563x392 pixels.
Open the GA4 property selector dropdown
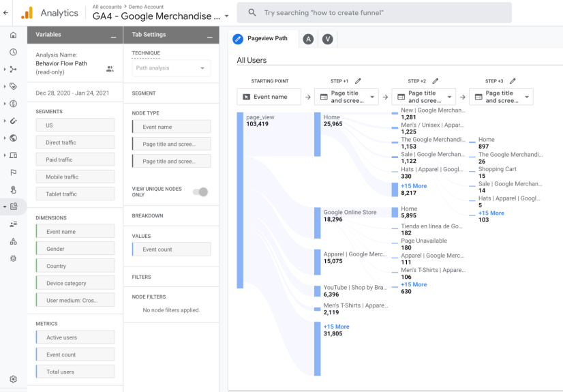click(x=226, y=16)
